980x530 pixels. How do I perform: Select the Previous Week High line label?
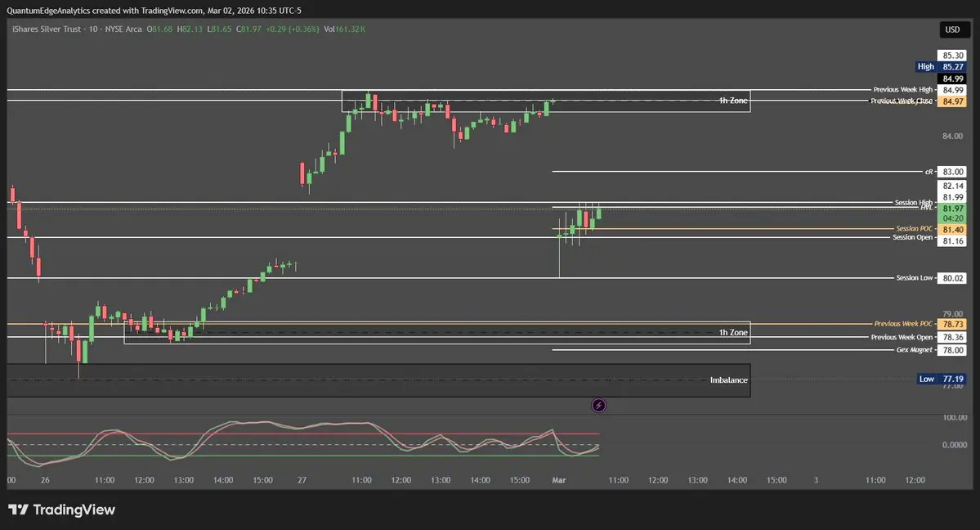pyautogui.click(x=902, y=90)
